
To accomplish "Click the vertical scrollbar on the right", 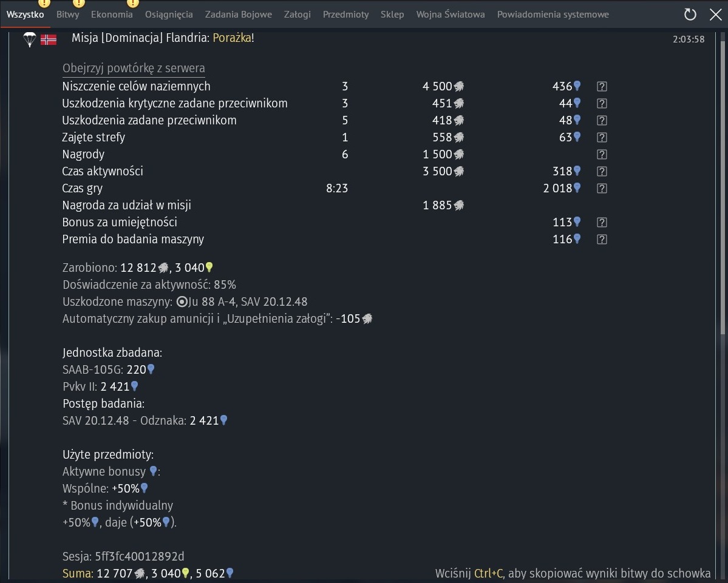I will coord(722,182).
